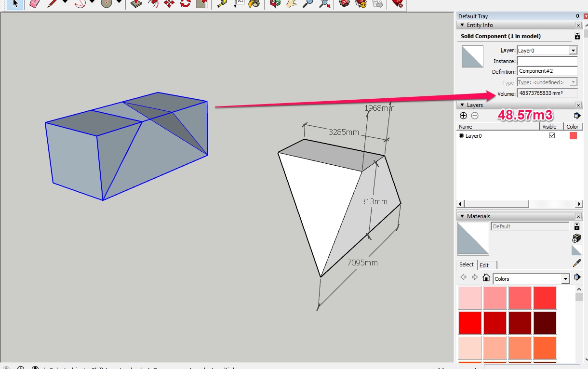588x369 pixels.
Task: Click the Layer0 red color swatch
Action: (x=573, y=136)
